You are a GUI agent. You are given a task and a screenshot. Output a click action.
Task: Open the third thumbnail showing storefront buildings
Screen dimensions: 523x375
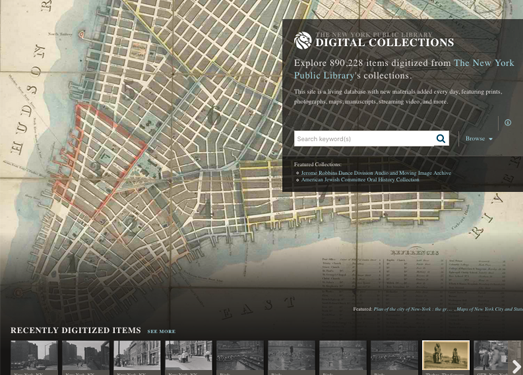click(x=137, y=356)
